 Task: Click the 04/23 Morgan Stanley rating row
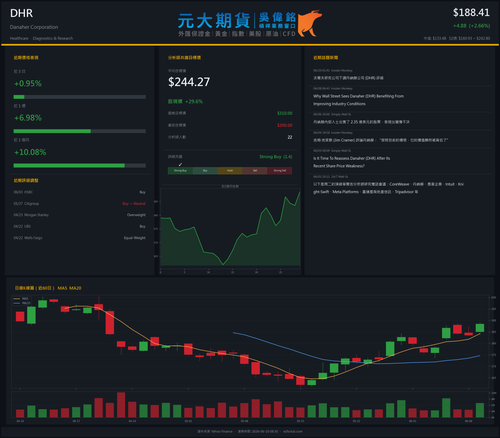79,215
